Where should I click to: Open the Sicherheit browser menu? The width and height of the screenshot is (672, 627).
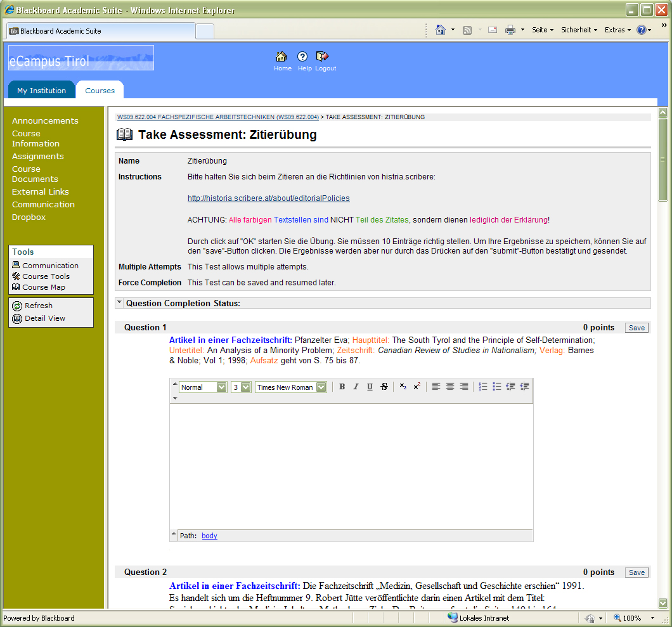[578, 30]
